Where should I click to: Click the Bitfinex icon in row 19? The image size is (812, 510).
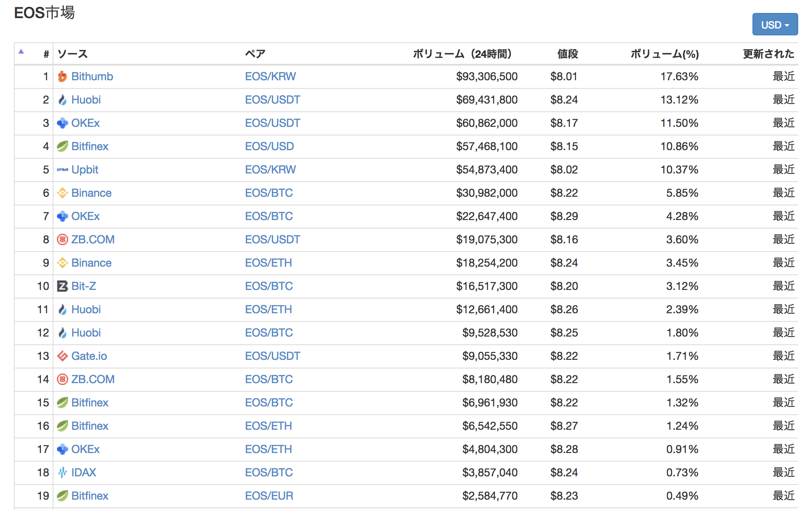click(x=63, y=496)
